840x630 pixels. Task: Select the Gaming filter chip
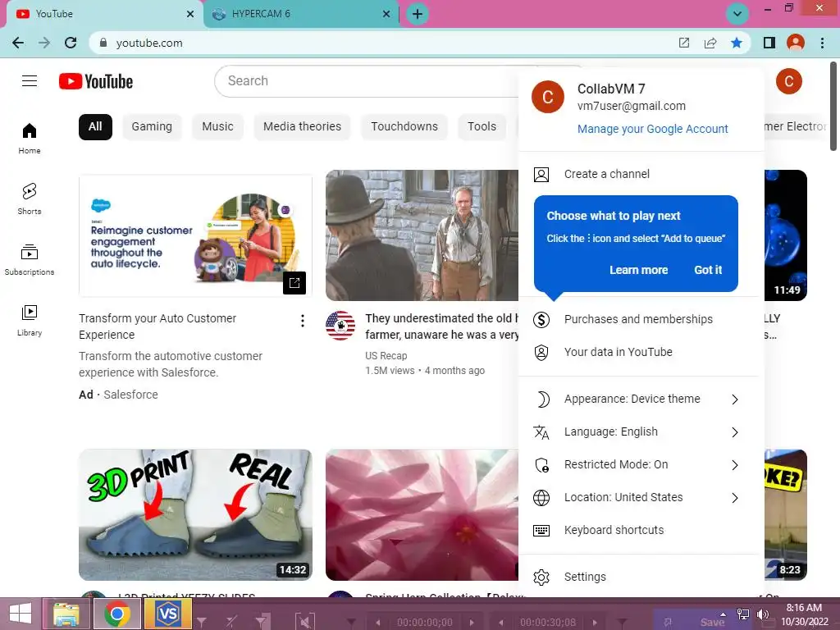pos(152,127)
